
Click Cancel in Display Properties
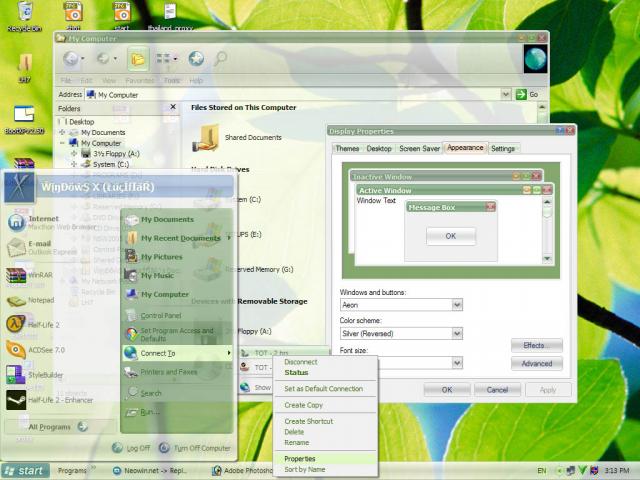coord(497,390)
